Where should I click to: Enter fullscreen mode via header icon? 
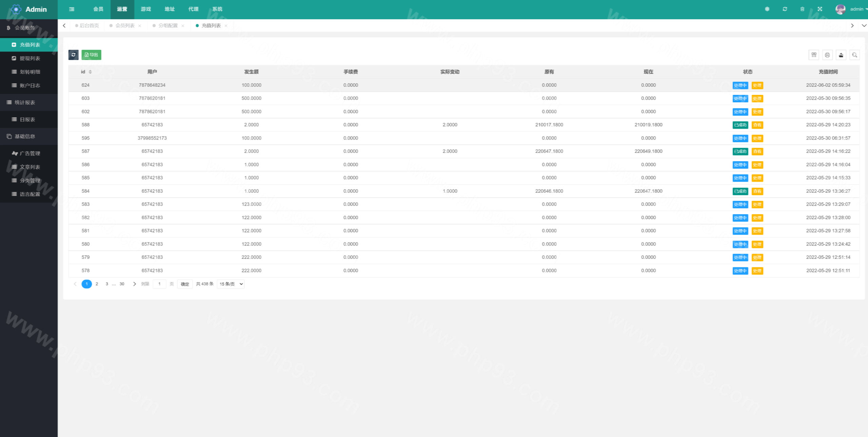coord(820,9)
